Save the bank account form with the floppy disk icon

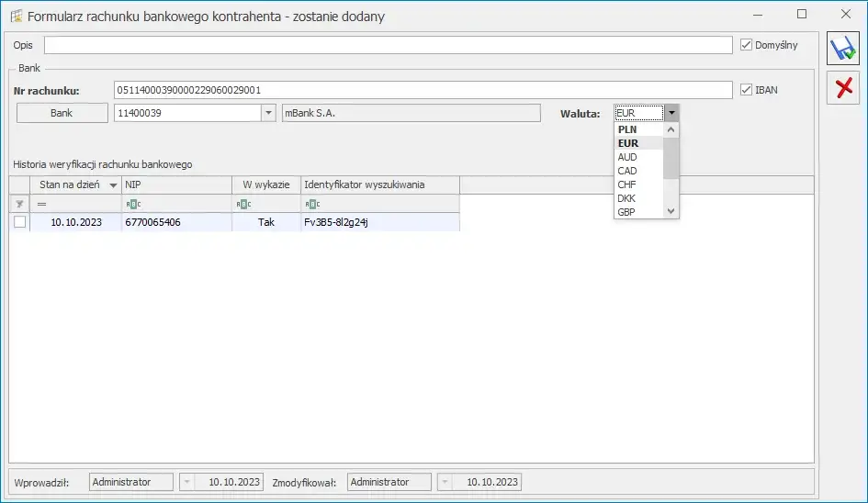point(843,49)
